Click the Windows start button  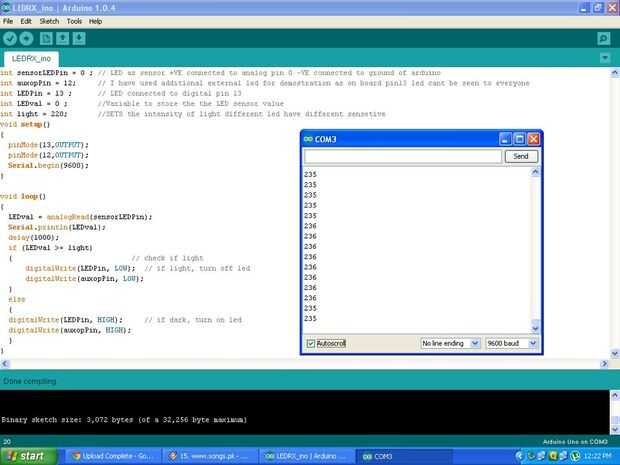point(28,456)
